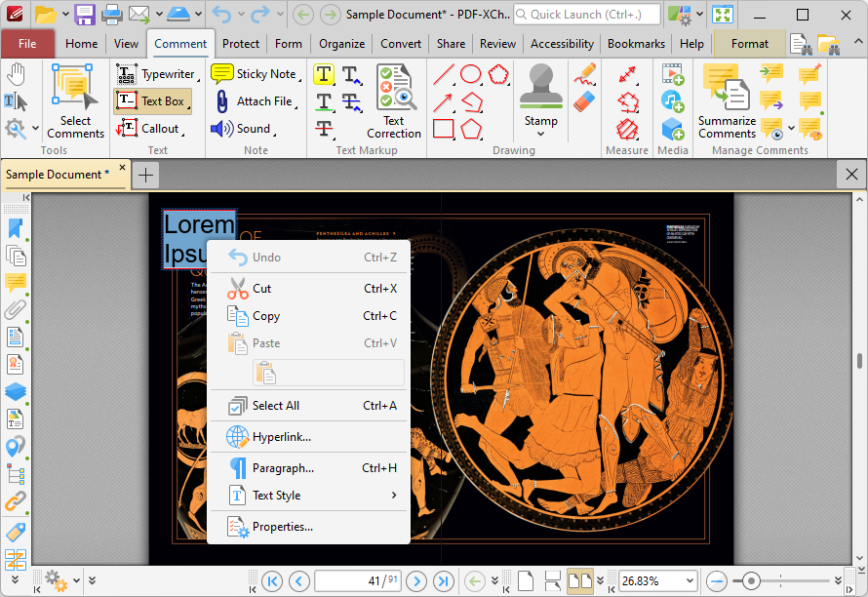Expand Undo history dropdown arrow
Image resolution: width=868 pixels, height=597 pixels.
[x=241, y=15]
